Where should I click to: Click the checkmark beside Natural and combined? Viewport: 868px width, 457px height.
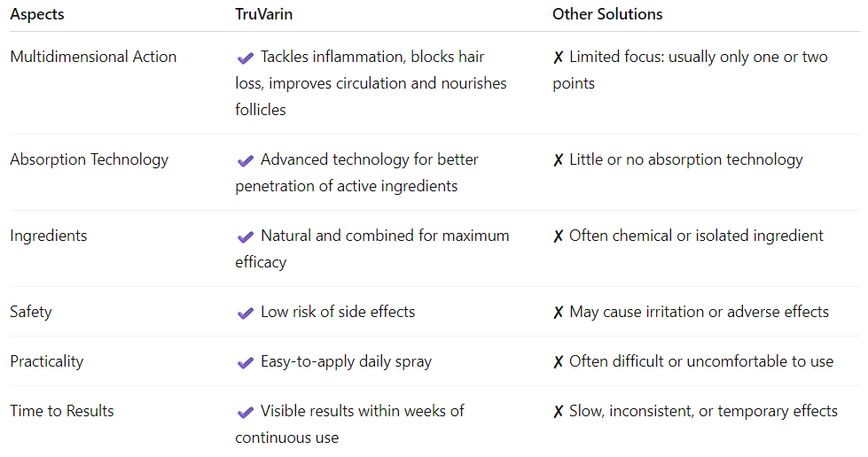pyautogui.click(x=245, y=236)
